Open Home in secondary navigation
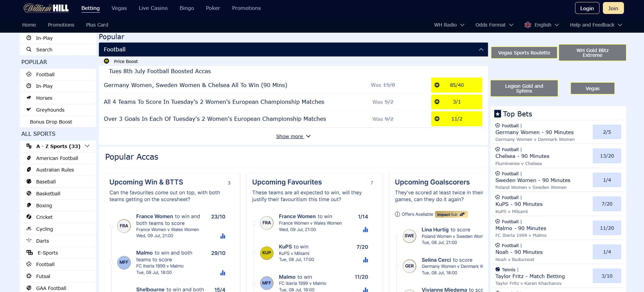Viewport: 644px width, 292px height. click(x=29, y=25)
